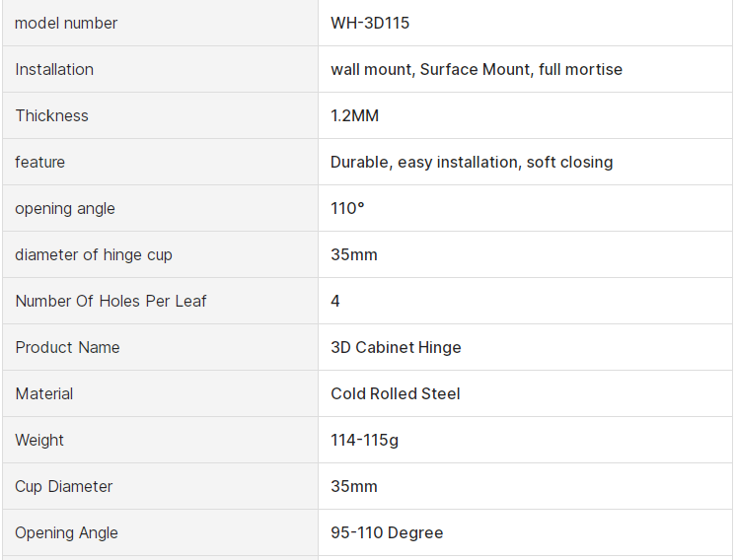The width and height of the screenshot is (736, 560).
Task: Click the Product Name label
Action: (67, 347)
